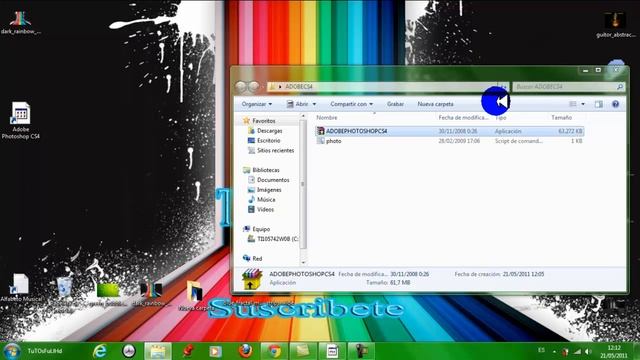Select the Alfabeto Musical desktop shortcut
640x360 pixels.
coord(21,288)
